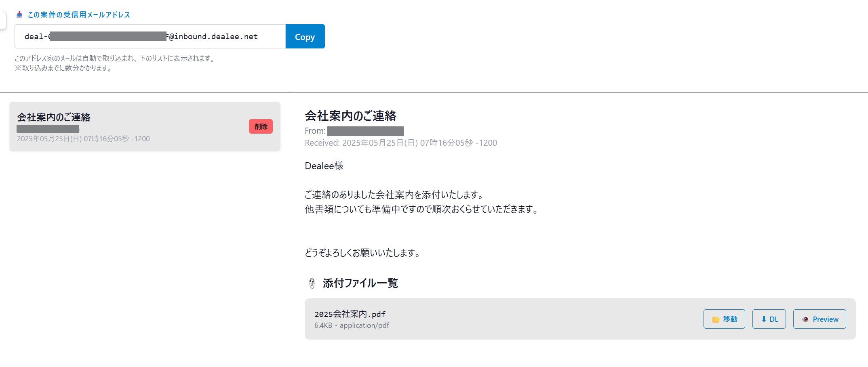Click the Received: timestamp in email detail
Viewport: 868px width, 367px height.
click(401, 143)
